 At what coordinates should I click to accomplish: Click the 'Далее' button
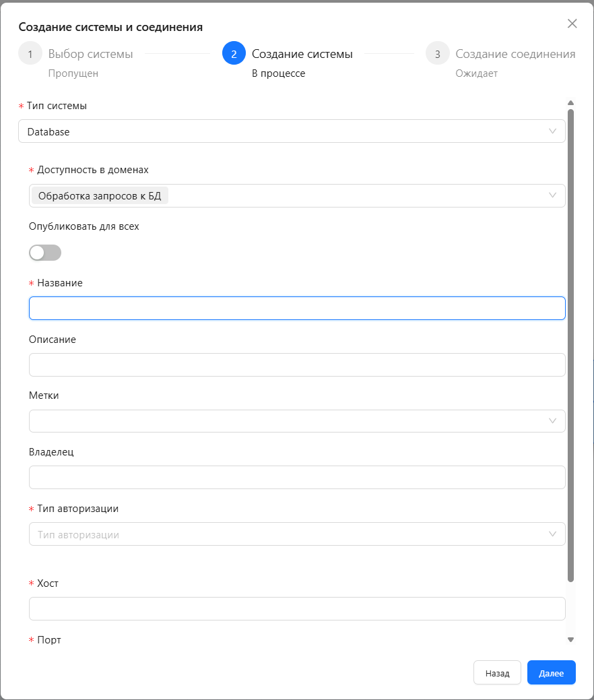(551, 672)
